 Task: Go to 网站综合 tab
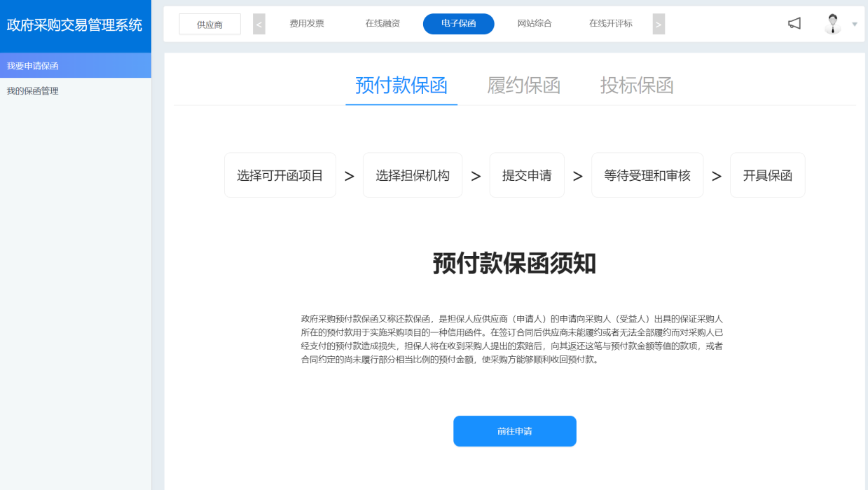[535, 24]
